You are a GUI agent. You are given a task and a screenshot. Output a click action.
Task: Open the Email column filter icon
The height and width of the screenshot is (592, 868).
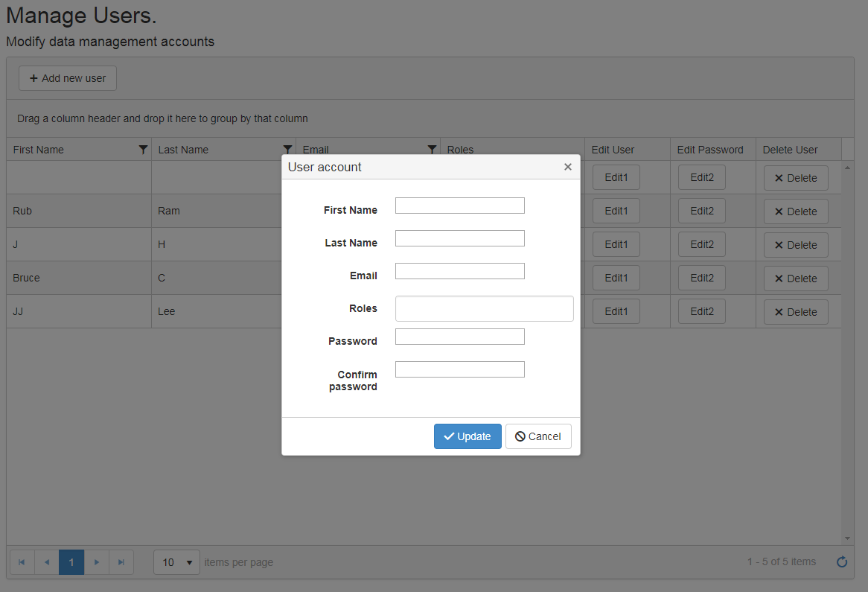click(432, 150)
